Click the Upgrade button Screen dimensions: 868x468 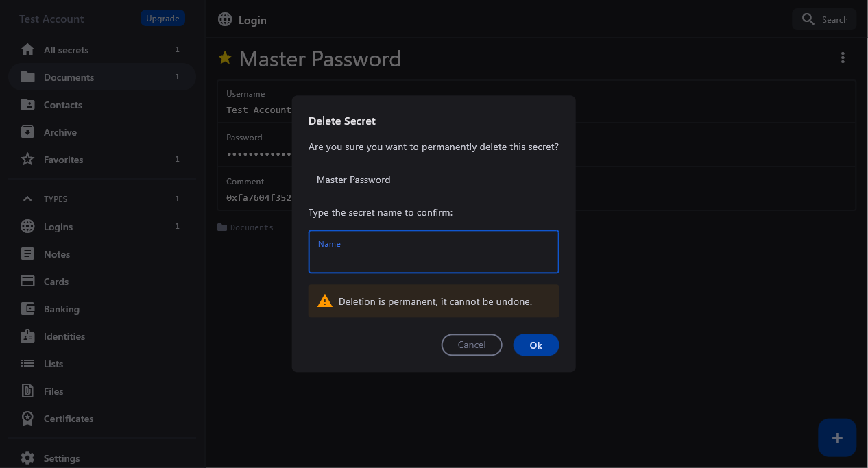[162, 19]
